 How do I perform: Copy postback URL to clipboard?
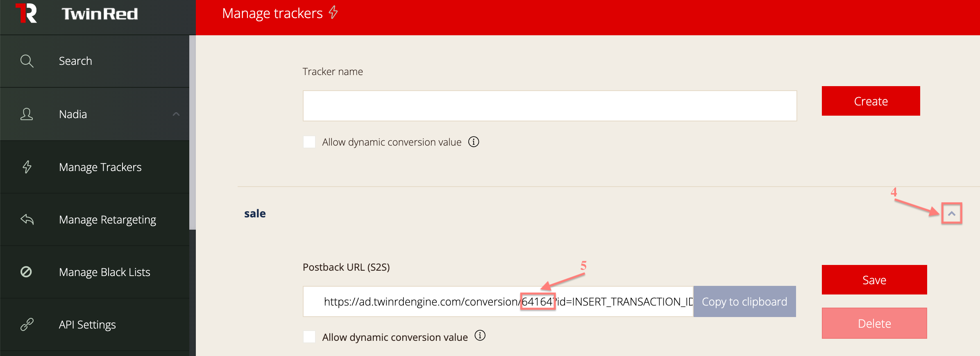coord(745,301)
